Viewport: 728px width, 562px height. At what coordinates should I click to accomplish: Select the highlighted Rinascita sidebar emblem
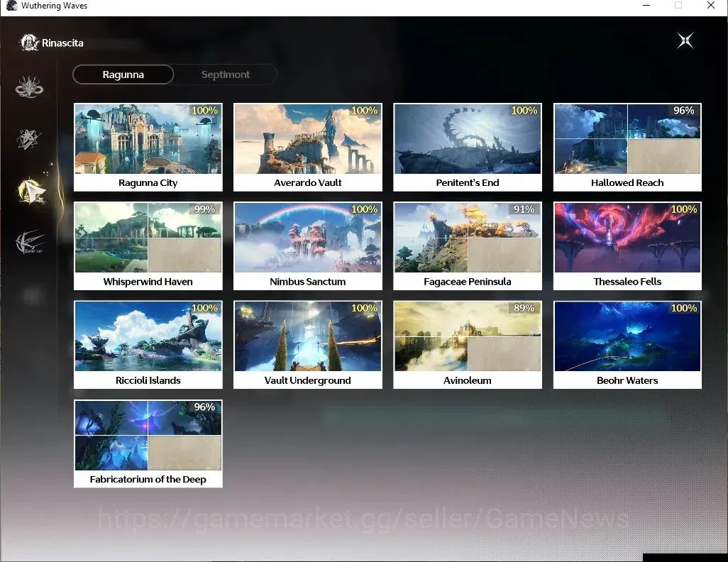click(31, 191)
